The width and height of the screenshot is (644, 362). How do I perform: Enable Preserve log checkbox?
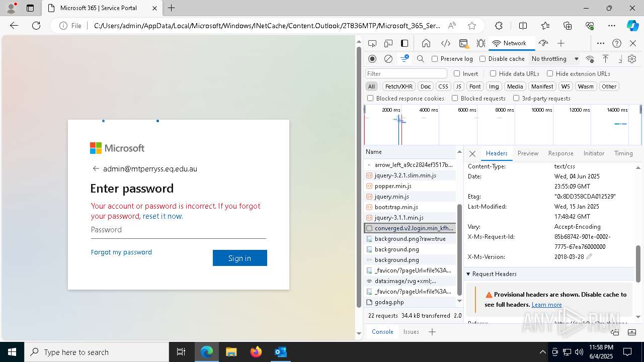click(435, 59)
